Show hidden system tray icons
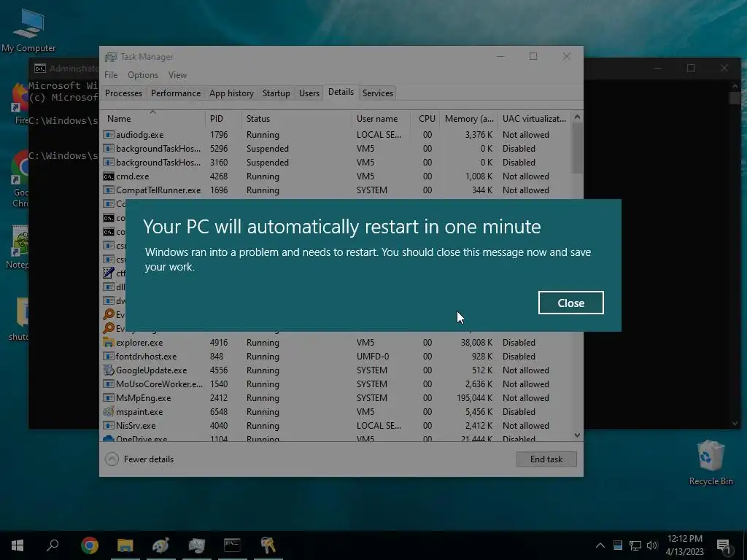747x560 pixels. click(600, 545)
